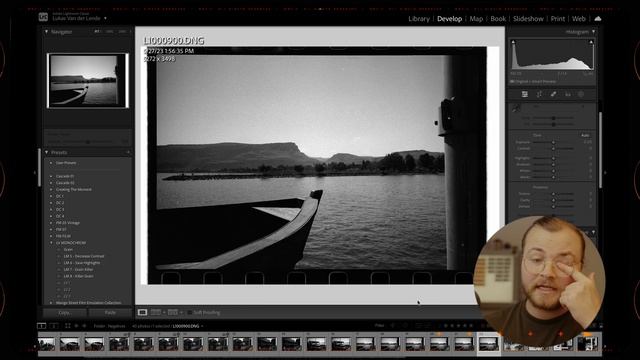Viewport: 640px width, 360px height.
Task: Switch to the Develop module
Action: point(449,19)
